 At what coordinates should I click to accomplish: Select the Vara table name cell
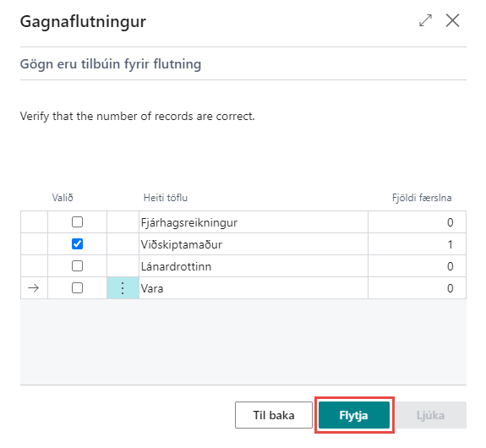coord(254,288)
